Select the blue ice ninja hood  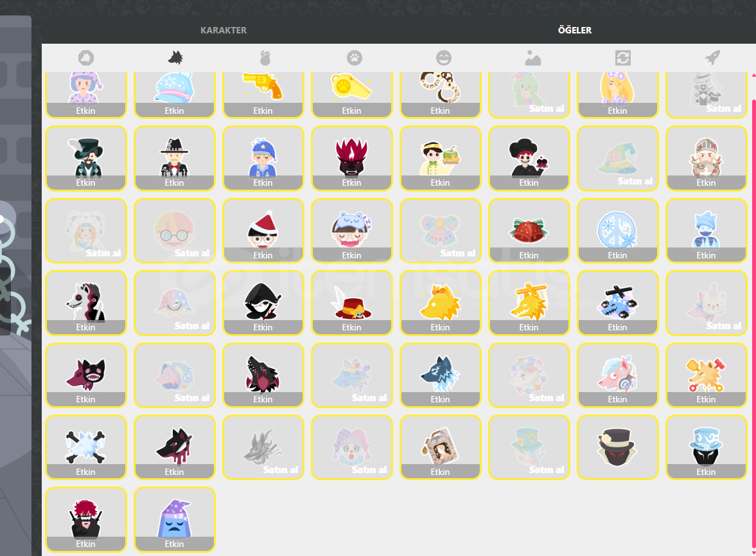point(707,231)
